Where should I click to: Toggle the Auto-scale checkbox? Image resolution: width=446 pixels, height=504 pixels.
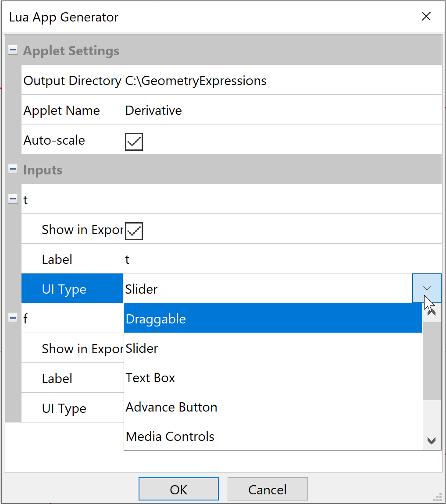click(x=134, y=141)
